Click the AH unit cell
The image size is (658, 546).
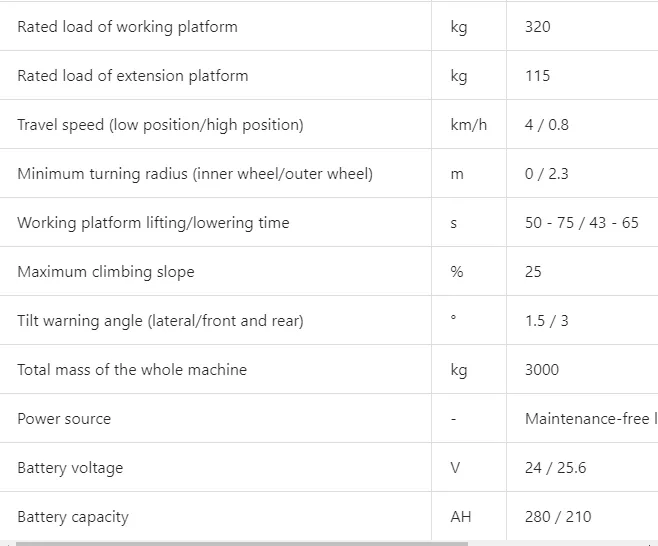[460, 517]
